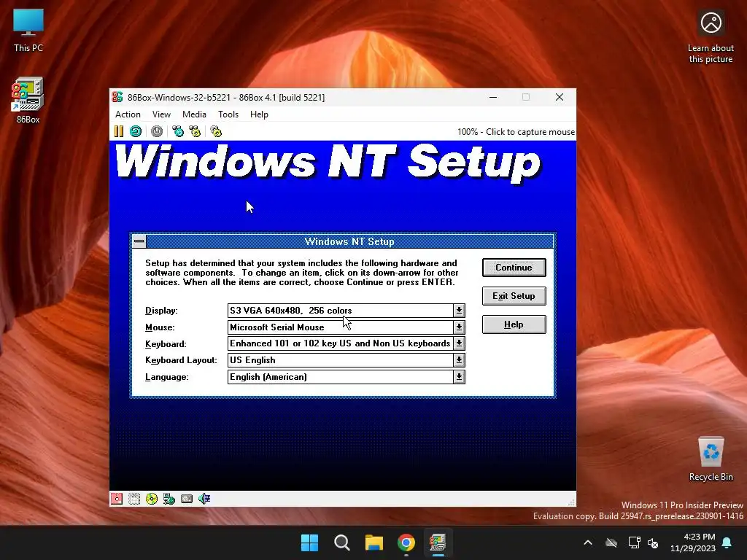Screen dimensions: 747x560
Task: Open the Windows Start menu
Action: tap(309, 542)
